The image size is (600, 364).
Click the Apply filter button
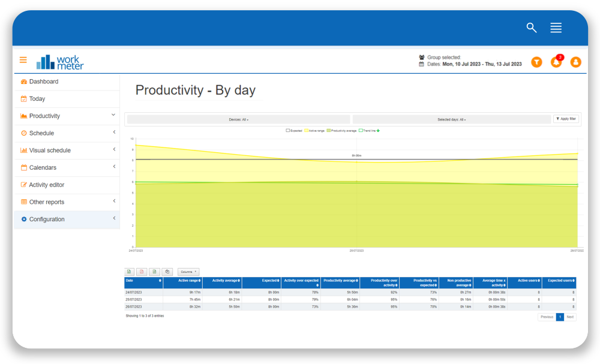[x=566, y=119]
